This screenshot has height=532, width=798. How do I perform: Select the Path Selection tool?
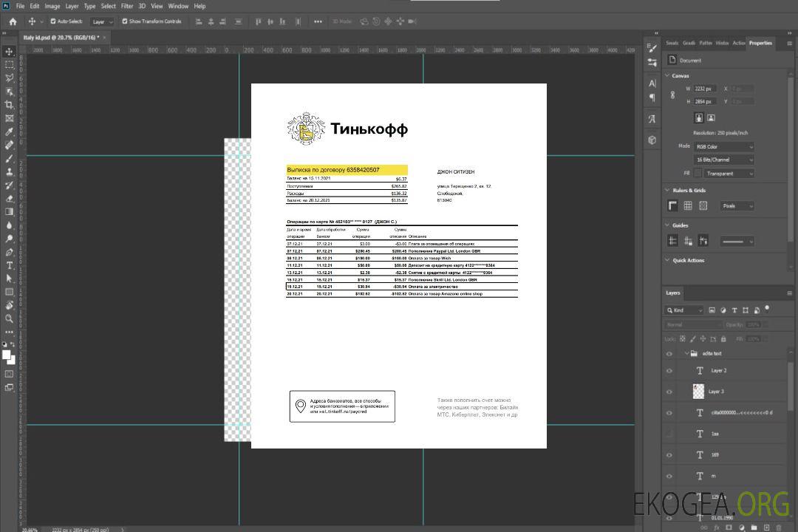click(x=9, y=279)
